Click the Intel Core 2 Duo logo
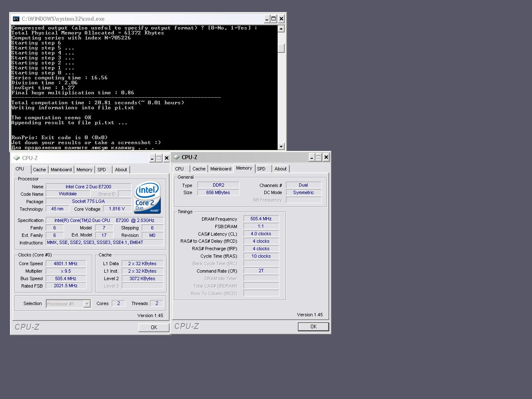Image resolution: width=532 pixels, height=399 pixels. pyautogui.click(x=147, y=197)
